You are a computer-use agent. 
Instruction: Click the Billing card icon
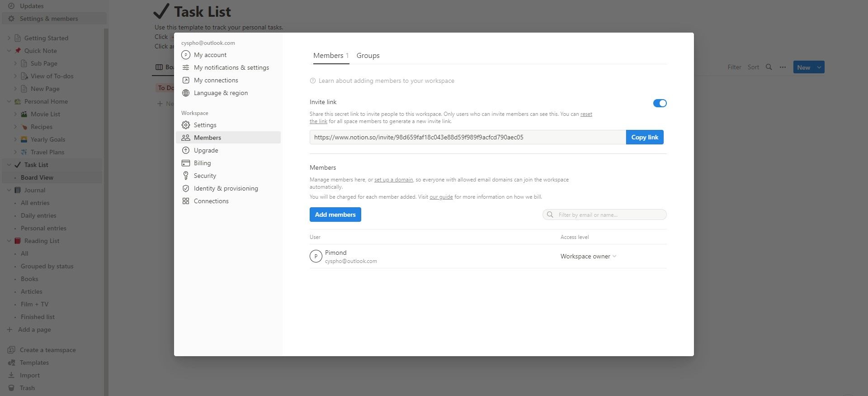click(185, 163)
